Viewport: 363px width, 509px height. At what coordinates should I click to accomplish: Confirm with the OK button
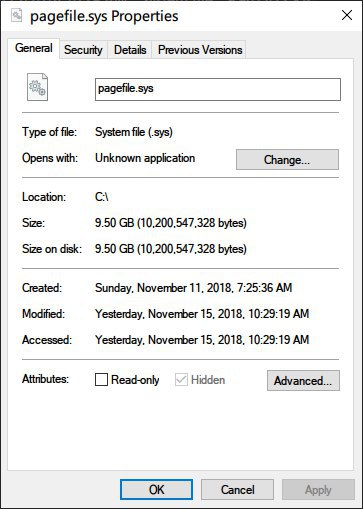(x=156, y=490)
